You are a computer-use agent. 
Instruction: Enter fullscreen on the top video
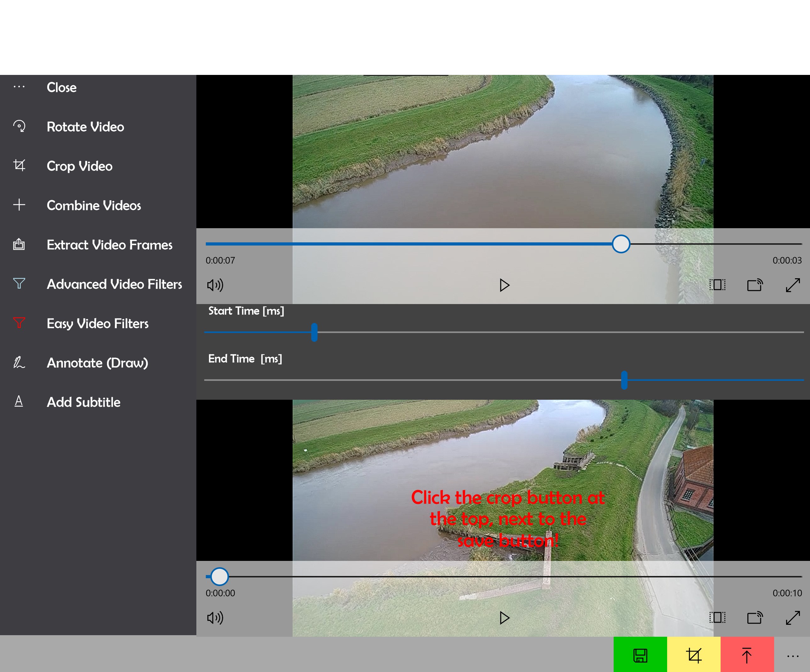tap(793, 285)
